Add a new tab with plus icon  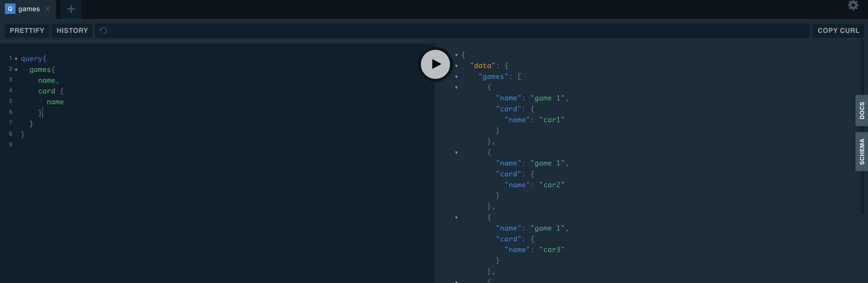coord(71,9)
